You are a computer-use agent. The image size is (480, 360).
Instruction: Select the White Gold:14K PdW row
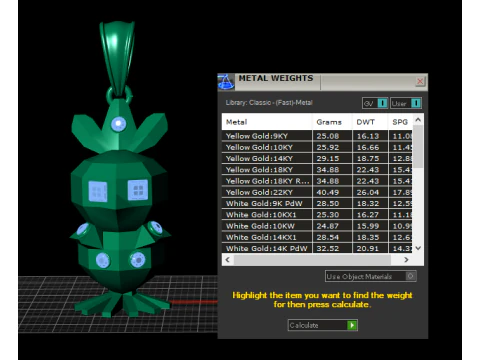[317, 248]
